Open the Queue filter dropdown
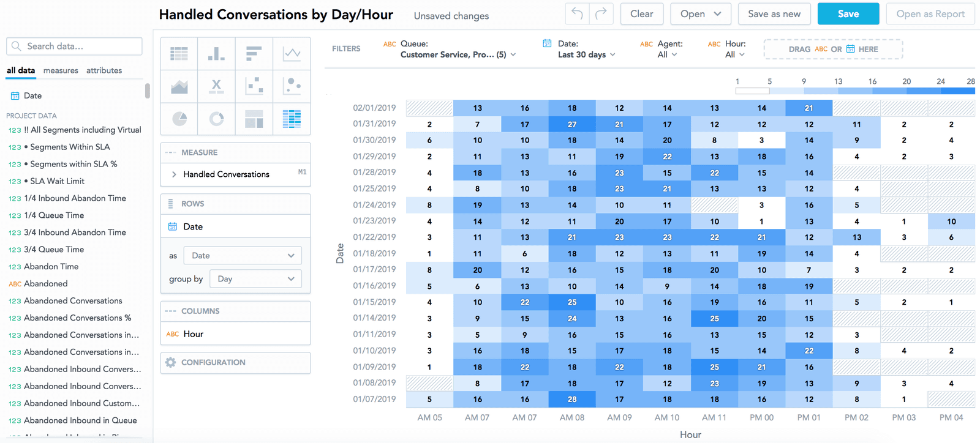 click(458, 54)
